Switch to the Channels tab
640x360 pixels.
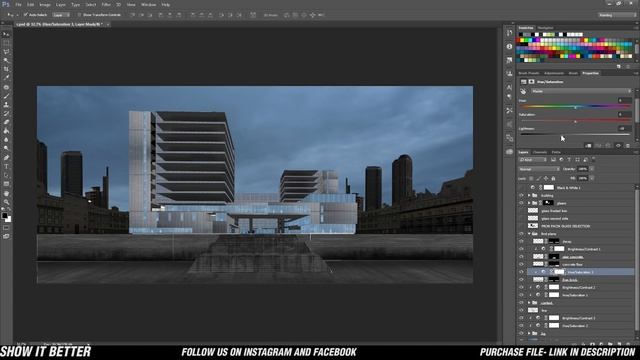[540, 152]
